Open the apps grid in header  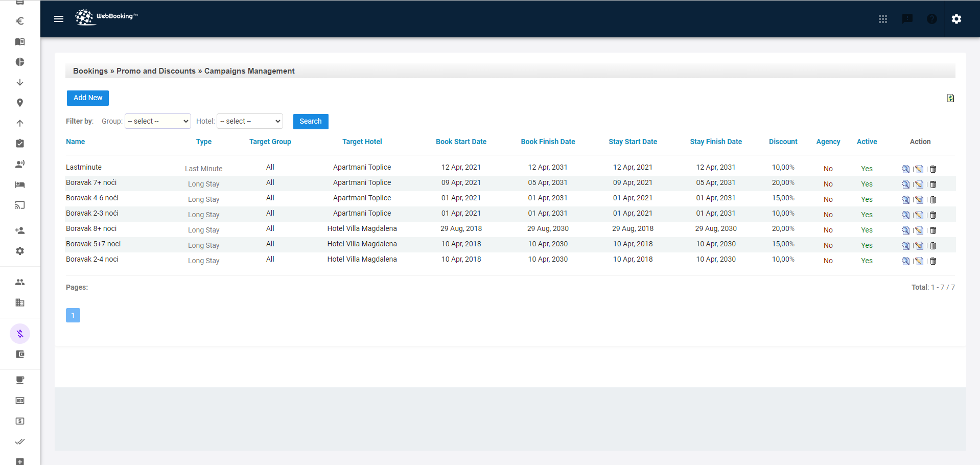pyautogui.click(x=882, y=19)
